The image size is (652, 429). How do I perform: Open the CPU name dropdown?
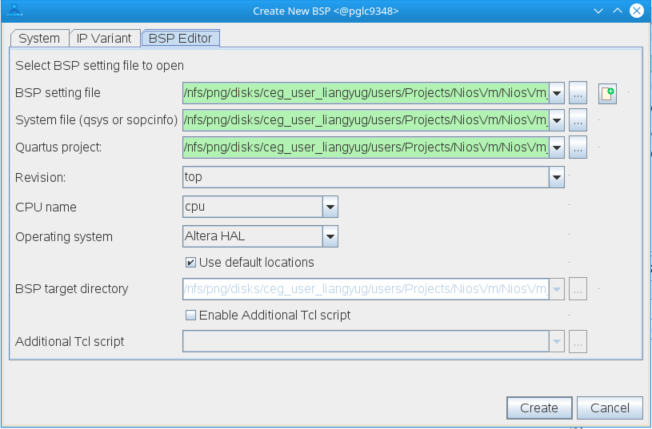(331, 207)
